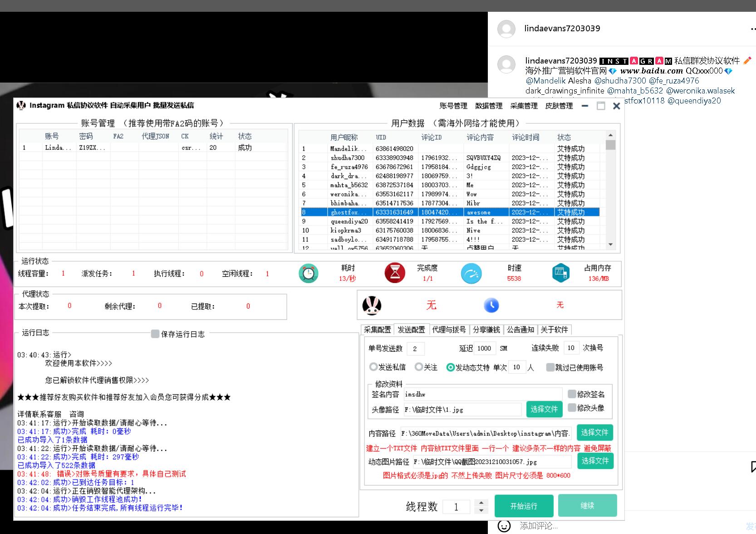Switch to the 代理与拨号 tab
756x534 pixels.
click(x=448, y=330)
